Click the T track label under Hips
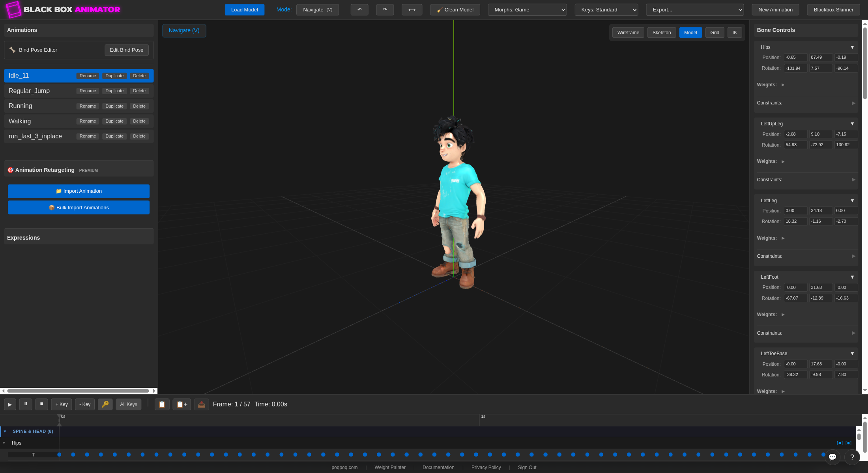Screen dimensions: 868x473 coord(33,455)
